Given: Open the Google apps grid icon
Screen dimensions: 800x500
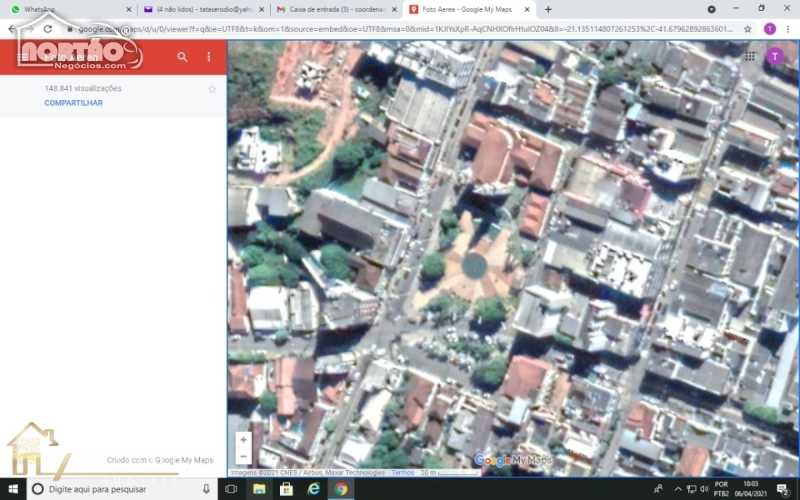Looking at the screenshot, I should pos(750,56).
